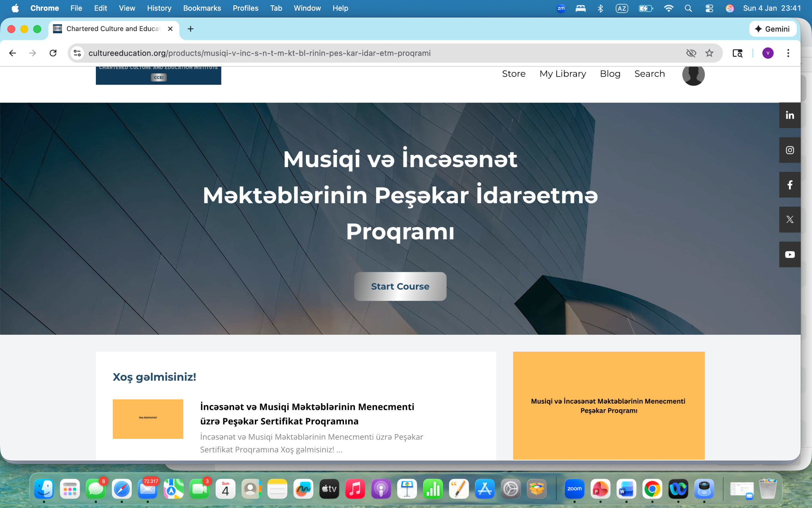Bookmark this page with the star icon

[x=709, y=53]
